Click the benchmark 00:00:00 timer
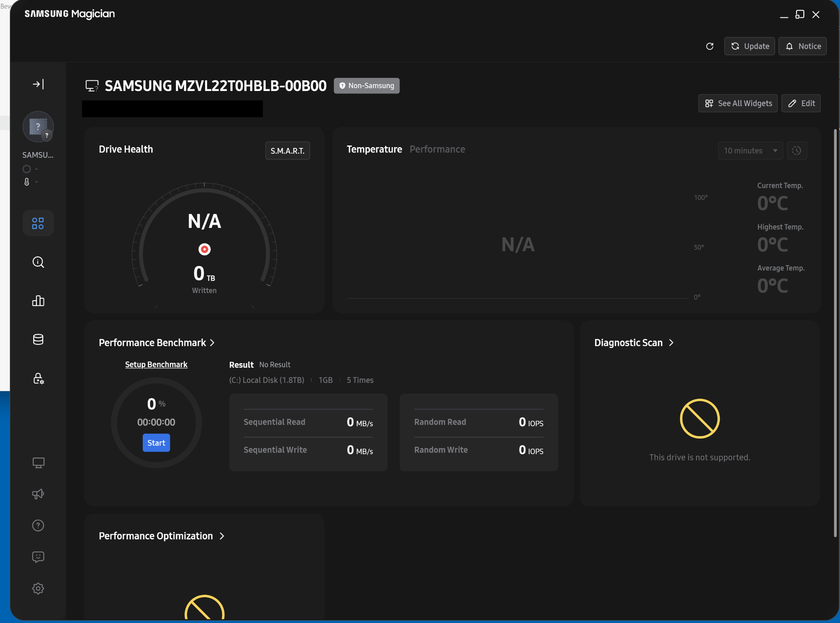Image resolution: width=840 pixels, height=623 pixels. click(x=156, y=422)
